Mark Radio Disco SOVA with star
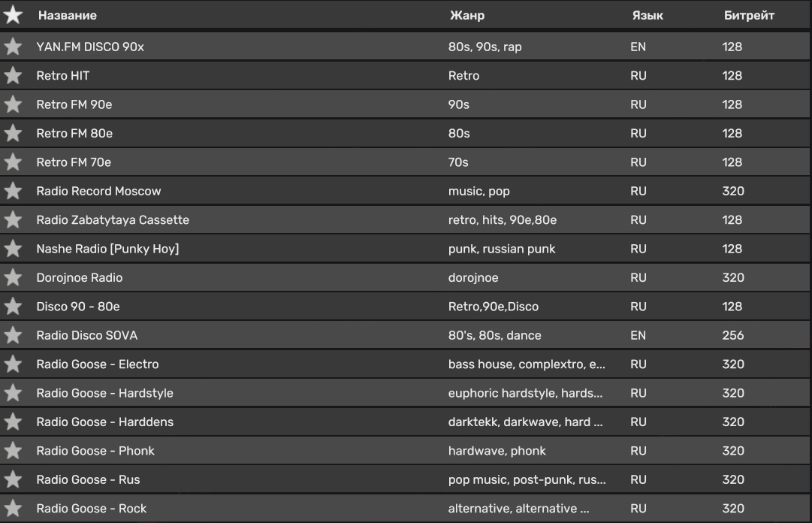This screenshot has width=812, height=523. 13,335
